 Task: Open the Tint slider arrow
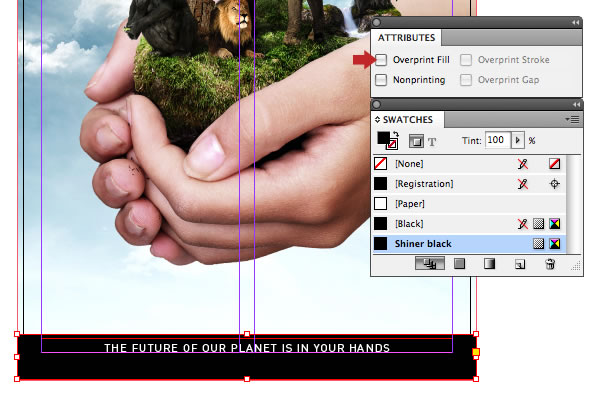(x=517, y=140)
